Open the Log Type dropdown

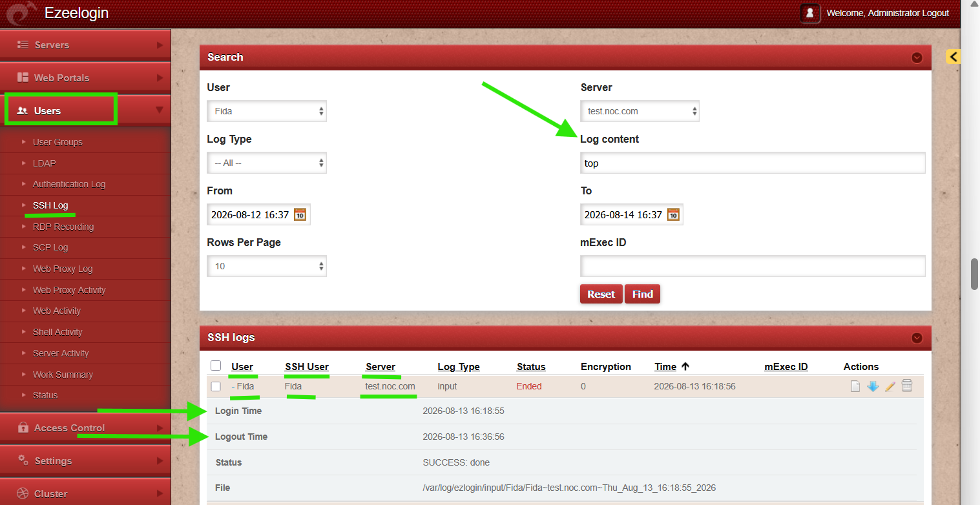(x=267, y=163)
